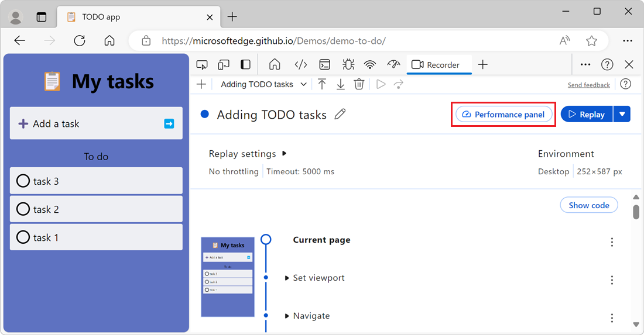Open the Inspect element tool
The image size is (644, 335).
click(201, 65)
